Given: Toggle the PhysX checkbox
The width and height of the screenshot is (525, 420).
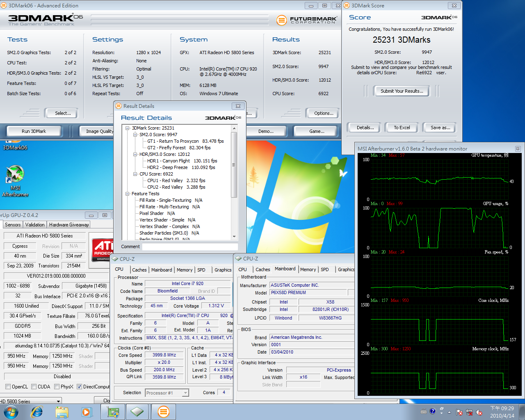Looking at the screenshot, I should coord(57,387).
